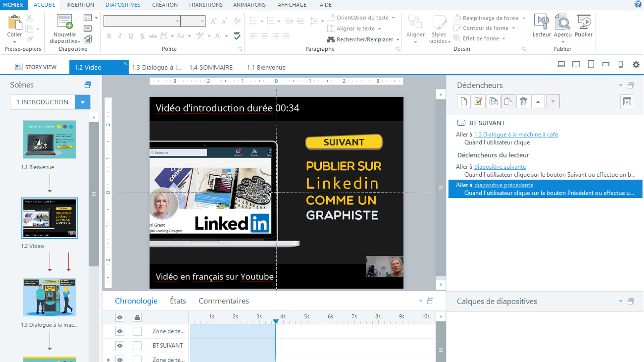Lock the BT SUIVANT timeline row
Image resolution: width=644 pixels, height=362 pixels.
(x=137, y=345)
